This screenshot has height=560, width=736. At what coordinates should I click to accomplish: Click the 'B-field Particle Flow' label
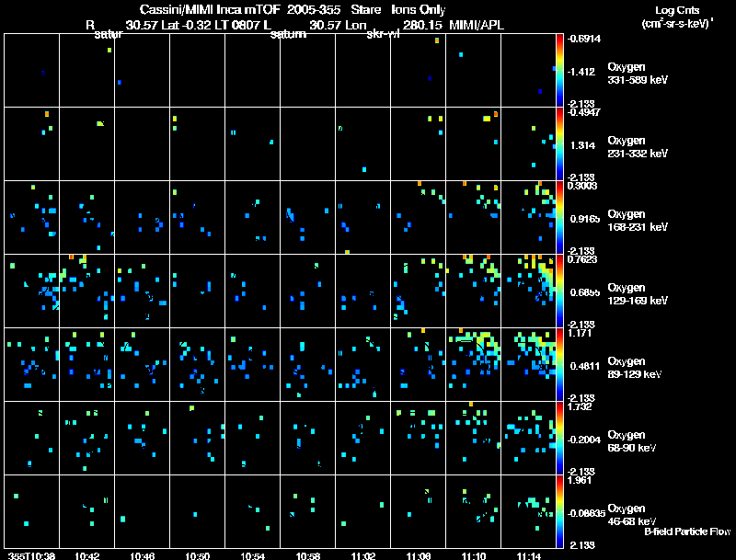tap(687, 531)
